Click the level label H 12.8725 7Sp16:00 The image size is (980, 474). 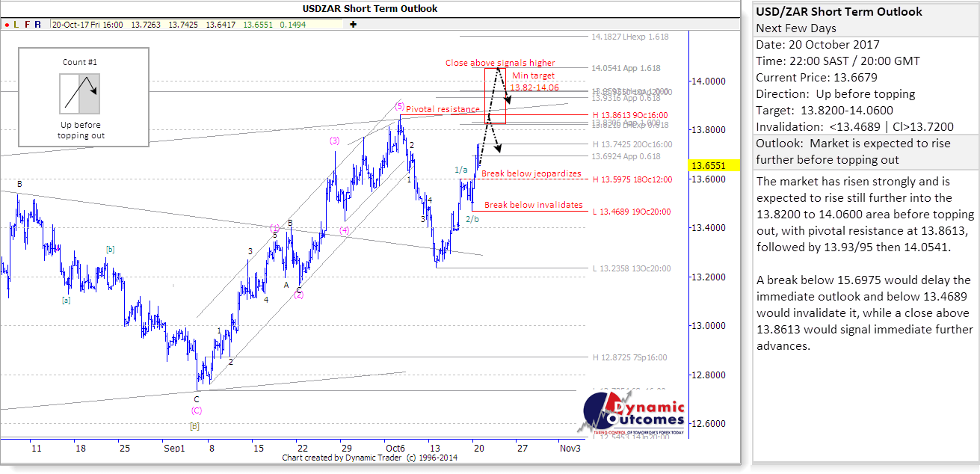point(629,357)
